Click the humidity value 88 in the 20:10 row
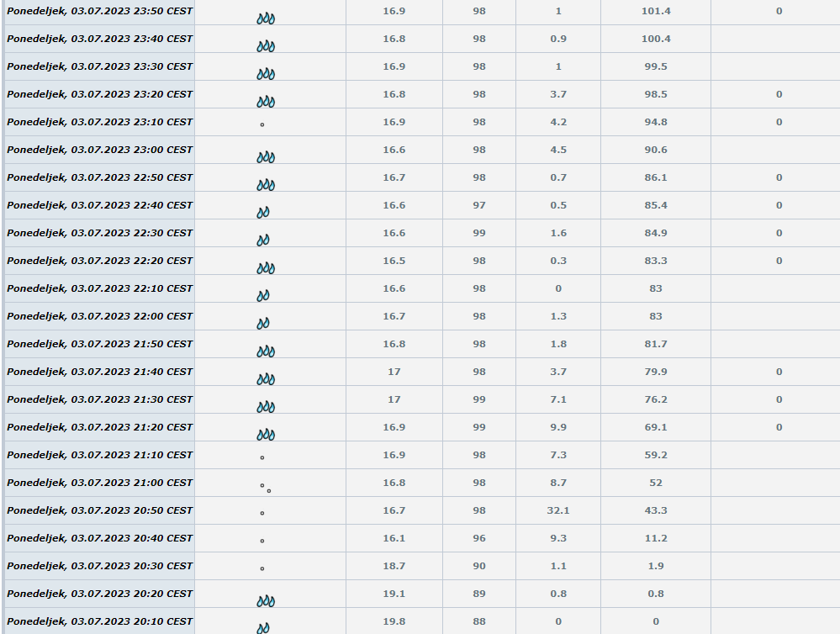The height and width of the screenshot is (634, 840). coord(479,621)
